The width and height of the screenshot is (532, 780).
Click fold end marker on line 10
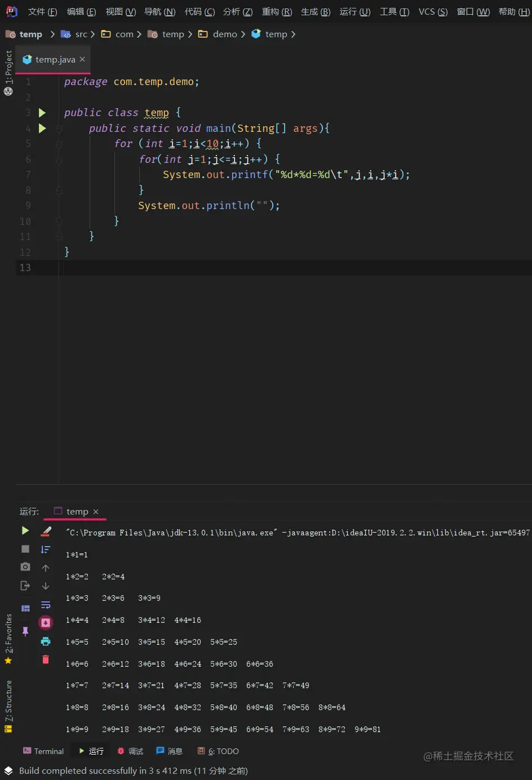[x=59, y=221]
